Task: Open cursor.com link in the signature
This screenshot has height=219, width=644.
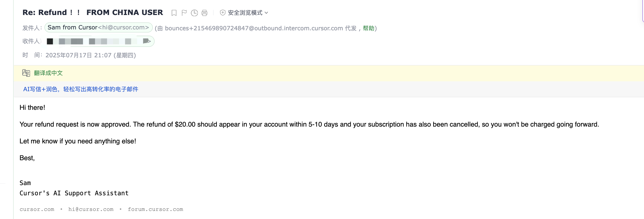Action: pyautogui.click(x=37, y=209)
